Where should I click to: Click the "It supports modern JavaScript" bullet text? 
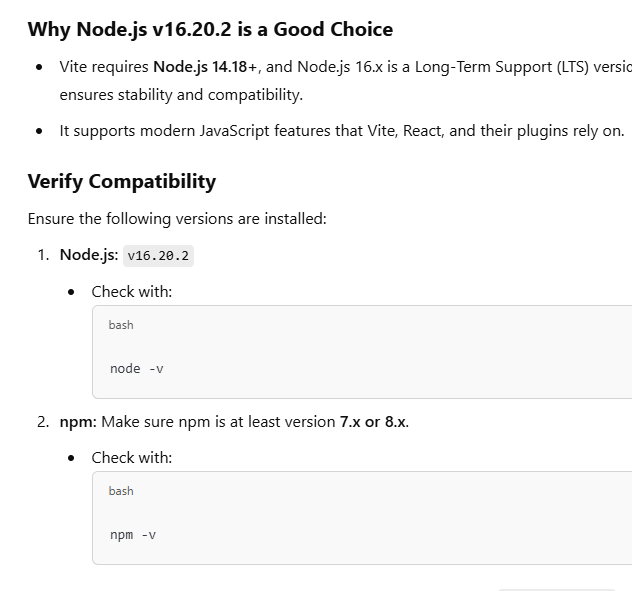click(x=341, y=131)
